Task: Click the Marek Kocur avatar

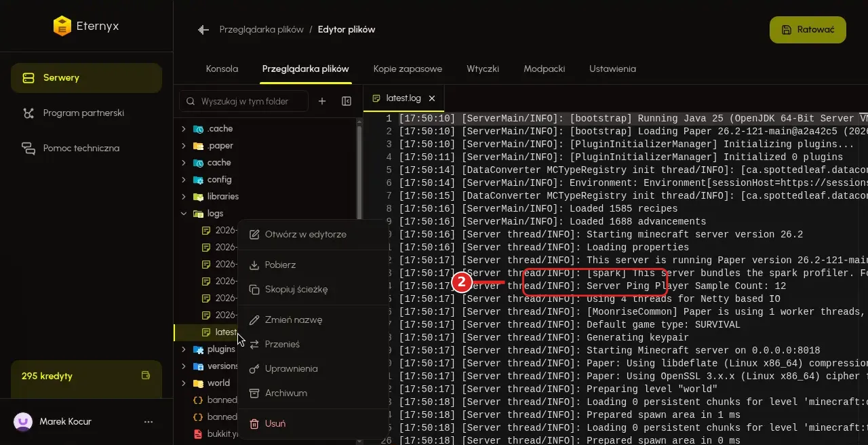Action: click(23, 422)
